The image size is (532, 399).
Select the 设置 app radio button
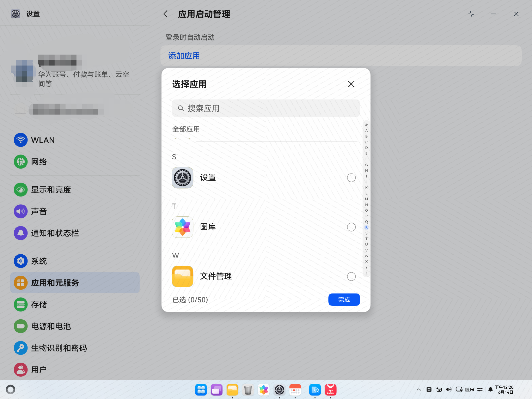click(351, 178)
